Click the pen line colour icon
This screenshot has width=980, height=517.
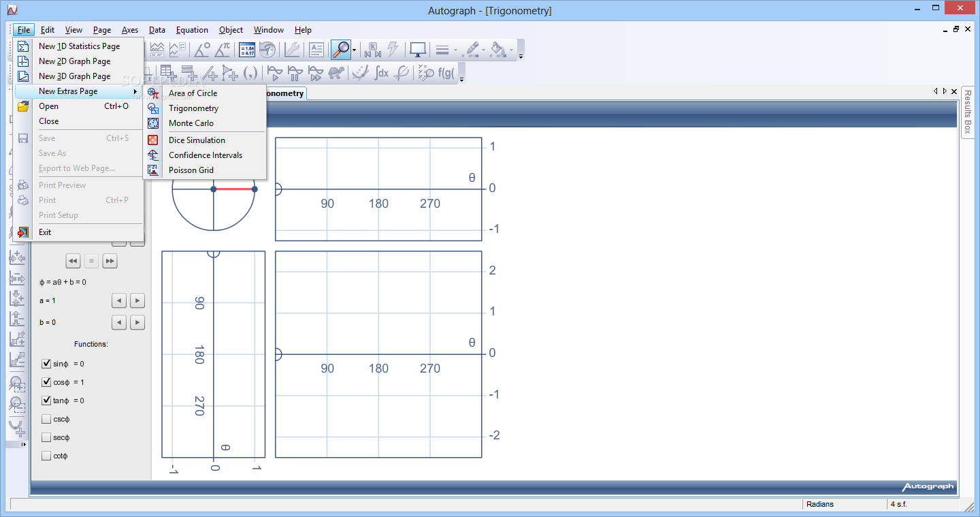coord(471,50)
